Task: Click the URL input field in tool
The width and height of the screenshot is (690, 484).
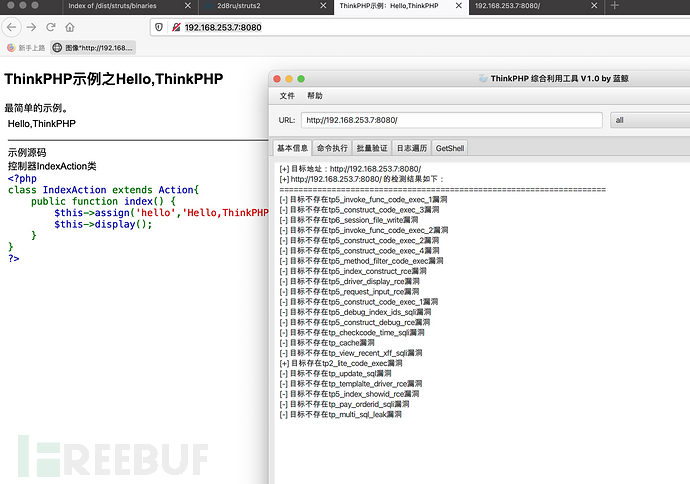Action: point(451,120)
